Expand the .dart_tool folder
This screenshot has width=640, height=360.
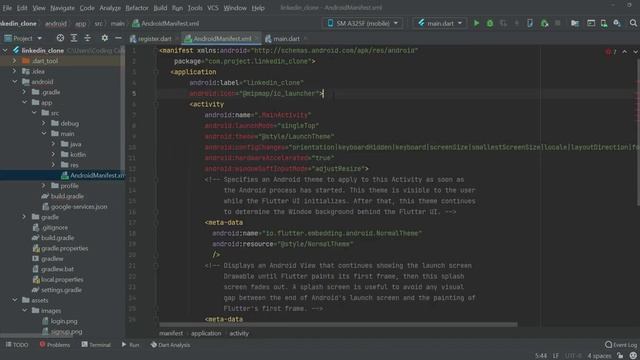pyautogui.click(x=14, y=61)
